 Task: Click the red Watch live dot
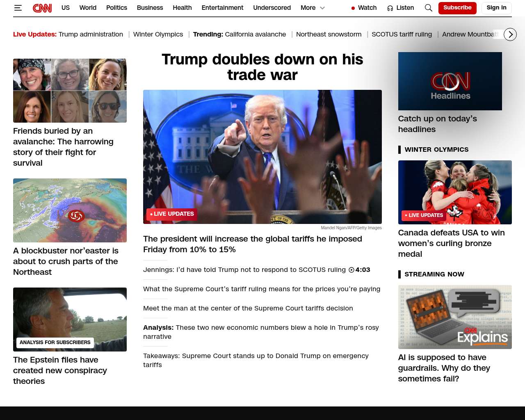click(x=353, y=8)
